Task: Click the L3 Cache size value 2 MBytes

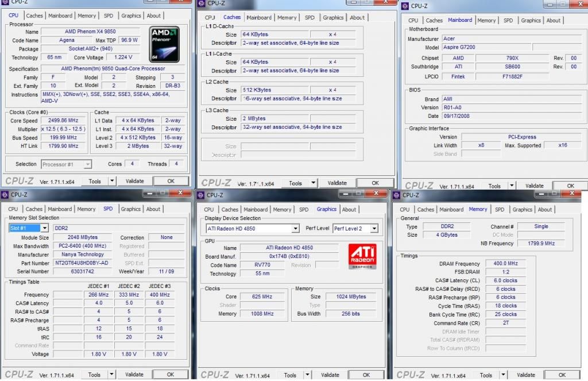Action: [x=274, y=118]
